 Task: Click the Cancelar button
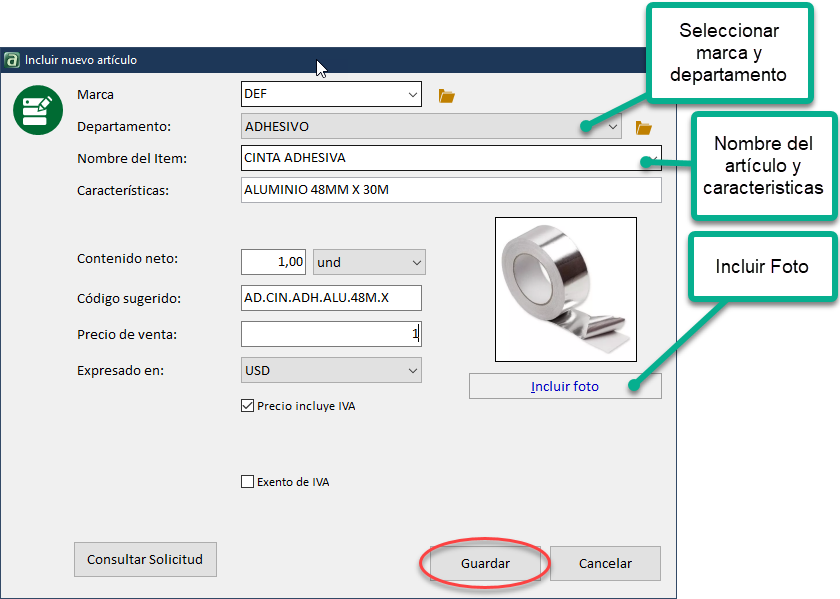pos(605,564)
